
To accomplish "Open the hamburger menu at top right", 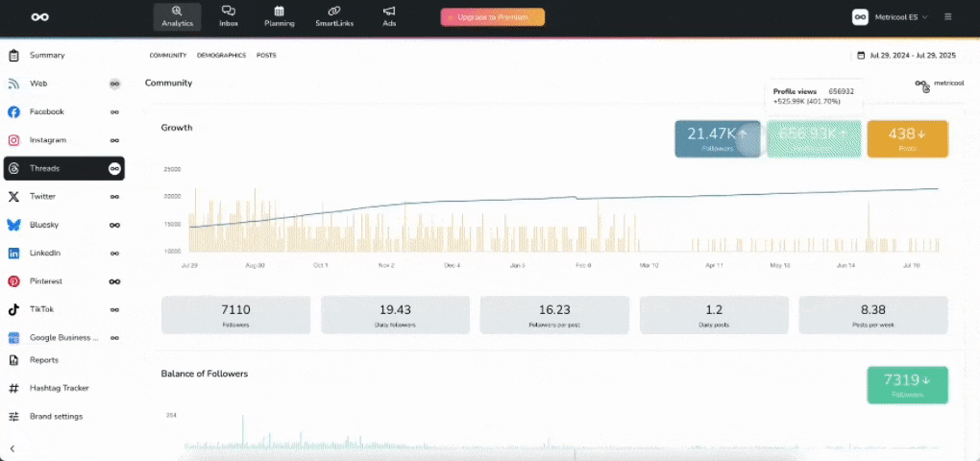I will (x=948, y=16).
